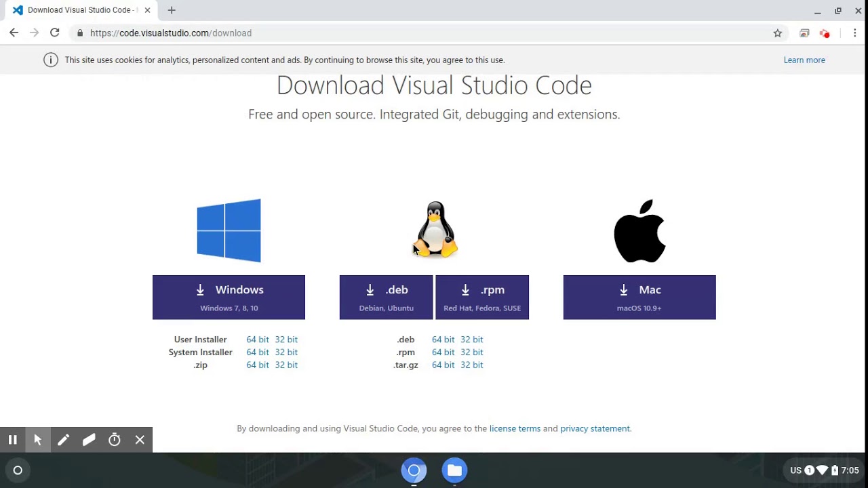Download the Windows installer
The width and height of the screenshot is (868, 488).
pos(229,298)
